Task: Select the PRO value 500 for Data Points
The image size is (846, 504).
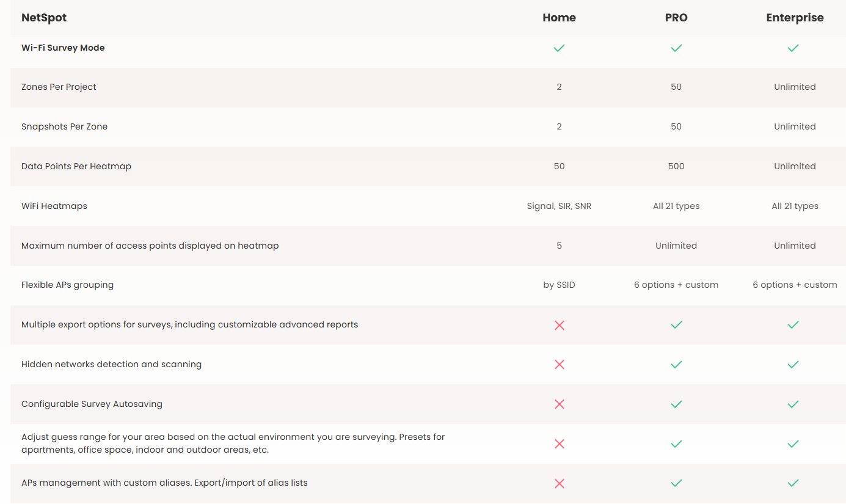Action: tap(676, 166)
